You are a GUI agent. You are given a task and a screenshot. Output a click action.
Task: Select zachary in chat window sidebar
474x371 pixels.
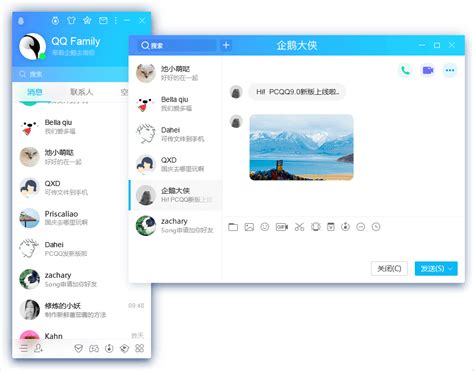pyautogui.click(x=176, y=225)
